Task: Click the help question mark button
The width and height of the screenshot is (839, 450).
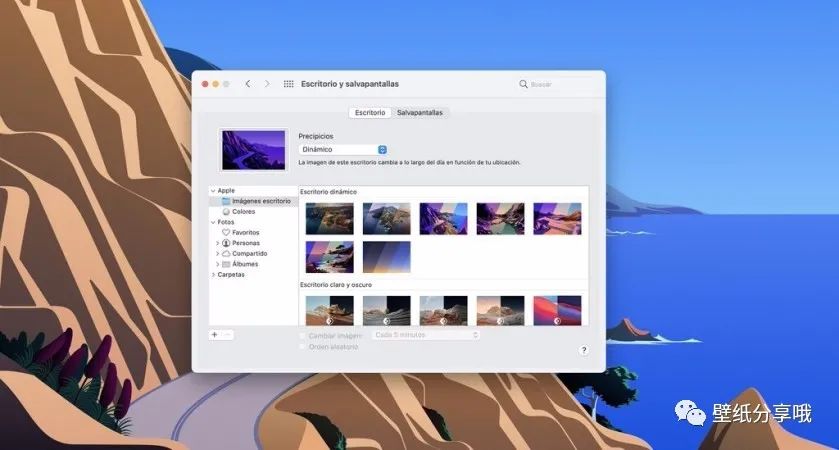Action: pos(583,350)
